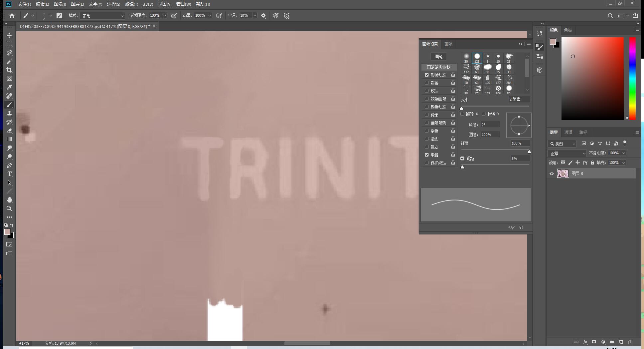Viewport: 644px width, 349px height.
Task: Select the Move tool
Action: (x=9, y=35)
